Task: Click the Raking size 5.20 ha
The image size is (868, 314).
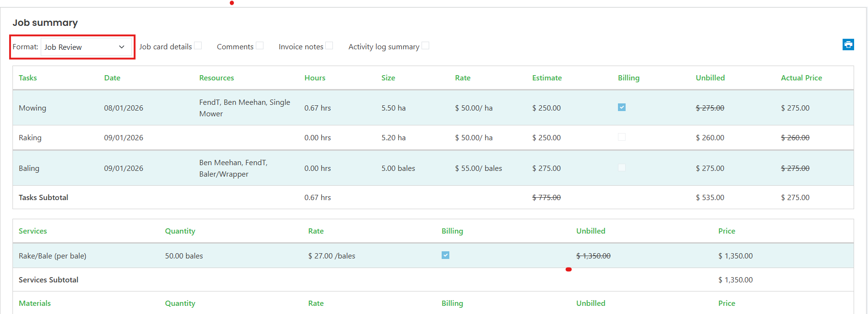Action: 393,137
